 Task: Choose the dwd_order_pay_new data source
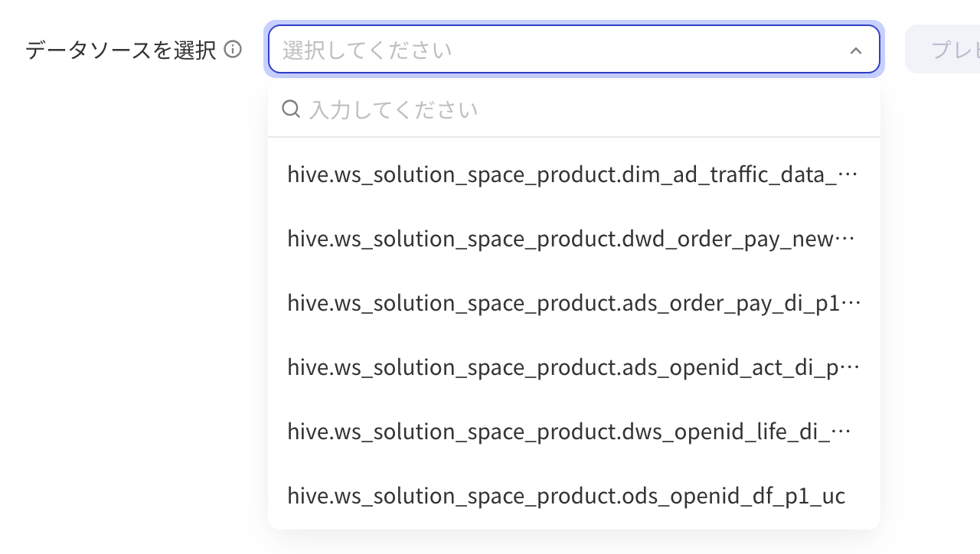[574, 239]
